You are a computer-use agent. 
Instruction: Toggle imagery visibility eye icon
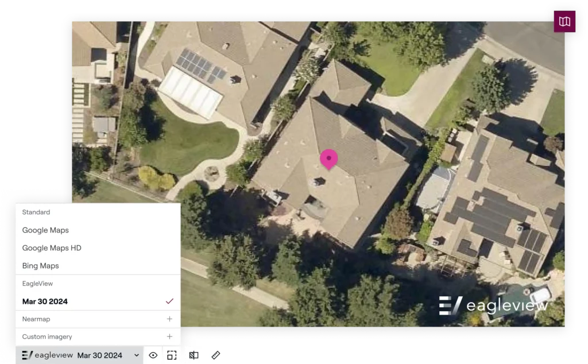tap(153, 355)
